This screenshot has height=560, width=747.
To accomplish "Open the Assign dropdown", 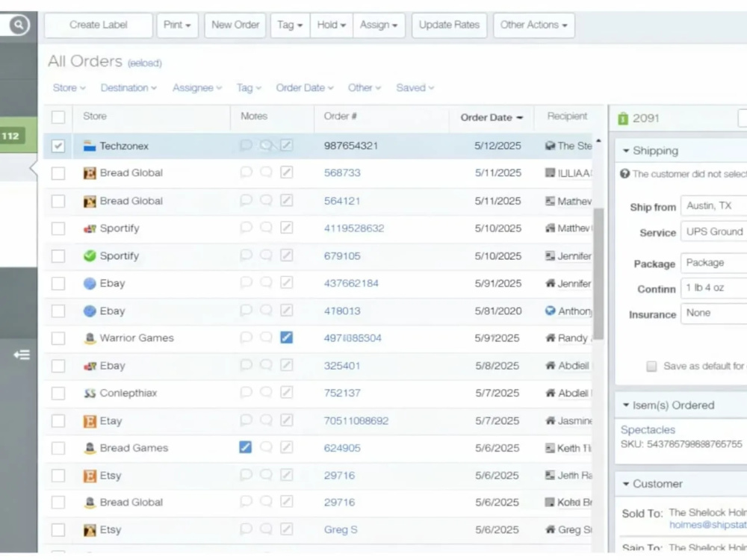I will click(379, 25).
